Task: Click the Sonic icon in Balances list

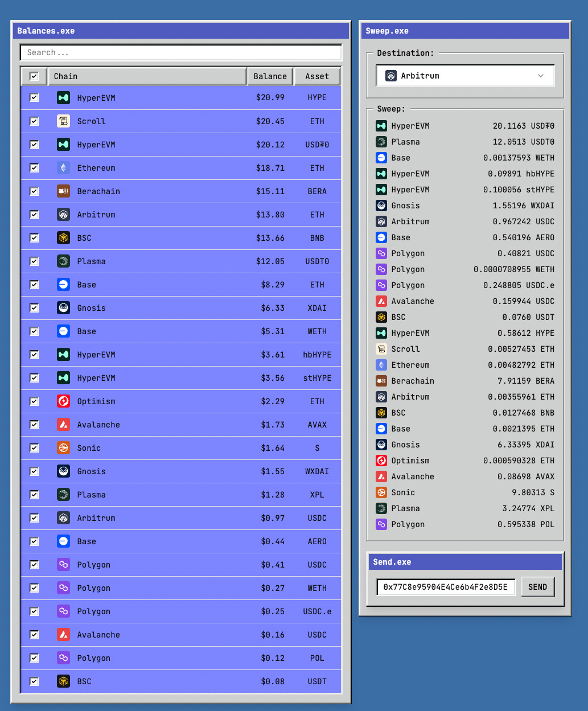Action: pyautogui.click(x=63, y=447)
